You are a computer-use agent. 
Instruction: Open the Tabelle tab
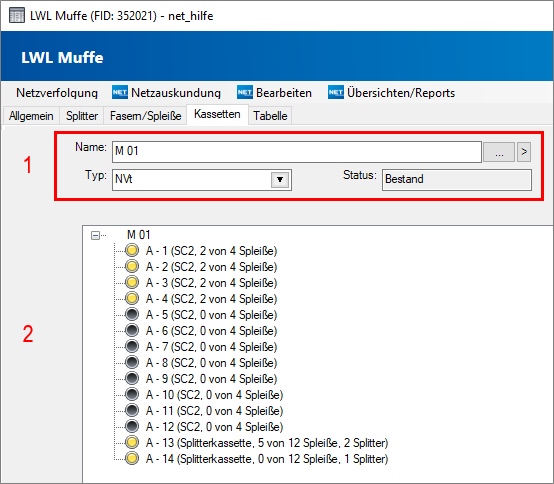tap(270, 116)
